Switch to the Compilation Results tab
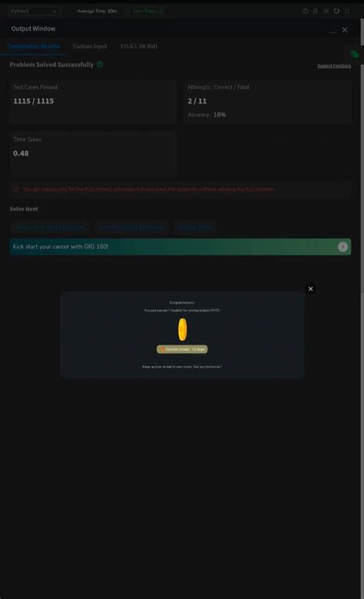Viewport: 364px width, 599px height. 34,46
